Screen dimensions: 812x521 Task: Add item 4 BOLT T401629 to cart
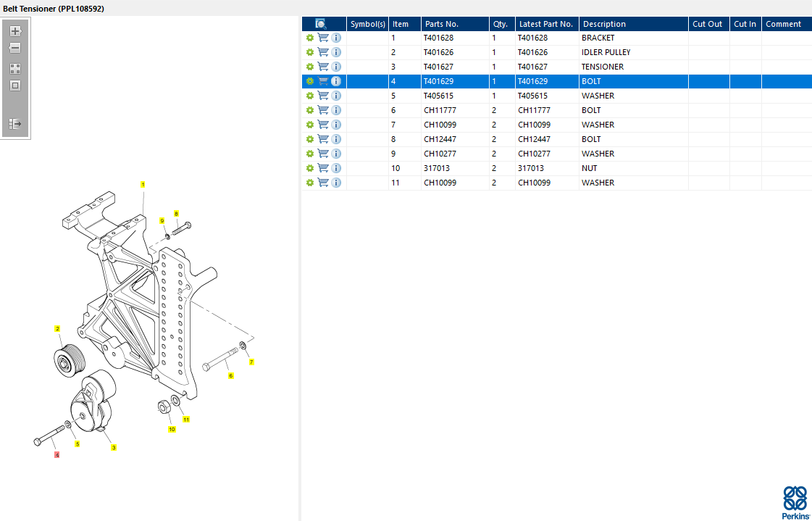(x=323, y=81)
